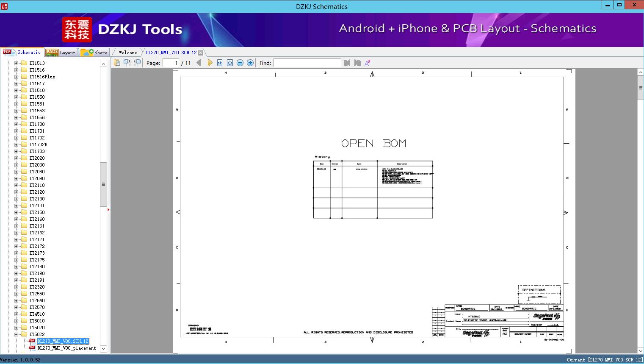Click the copy document icon in PDF toolbar
Image resolution: width=644 pixels, height=364 pixels.
(x=117, y=63)
